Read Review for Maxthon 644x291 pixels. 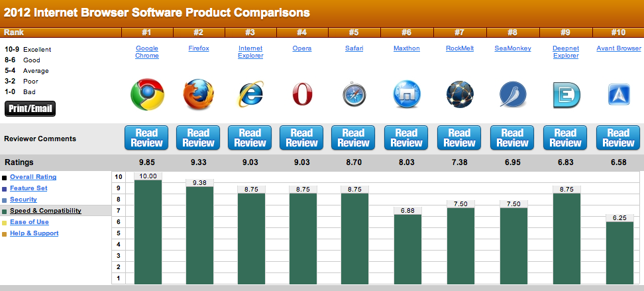coord(406,138)
